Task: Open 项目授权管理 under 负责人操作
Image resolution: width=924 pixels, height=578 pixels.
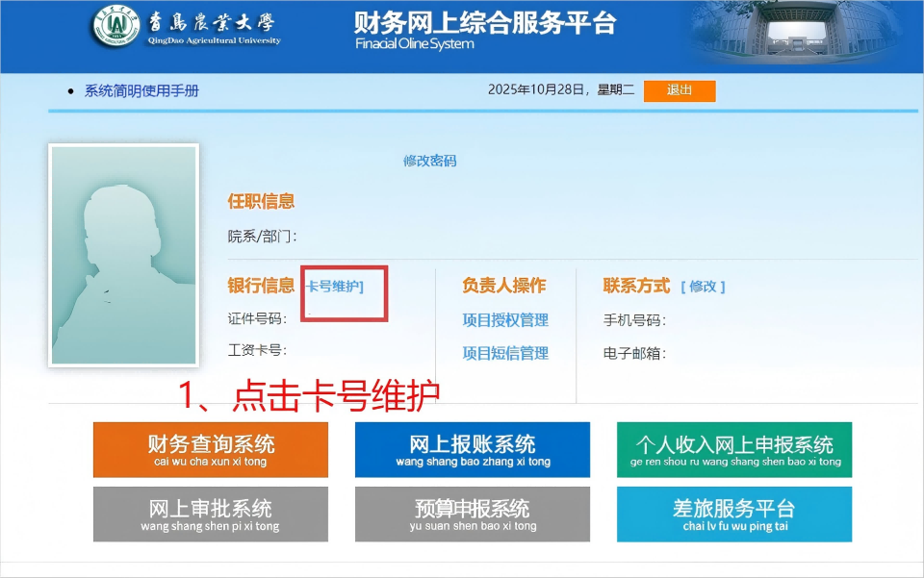Action: [x=505, y=320]
